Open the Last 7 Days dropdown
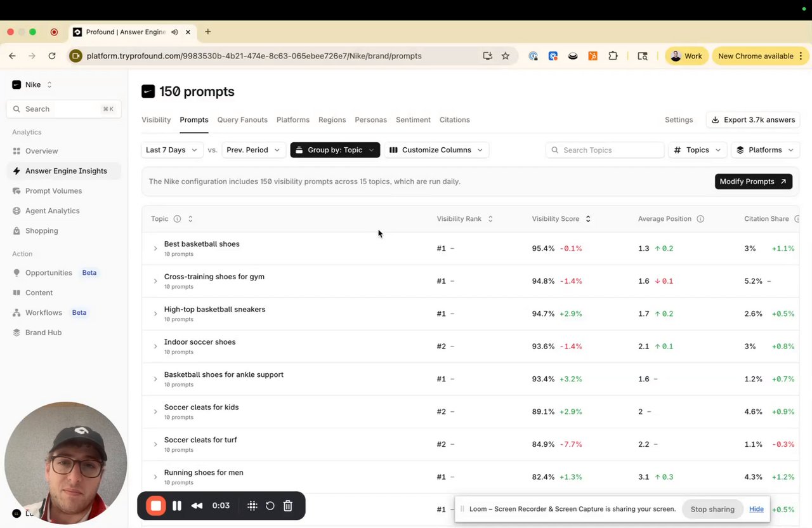The width and height of the screenshot is (812, 528). tap(171, 150)
